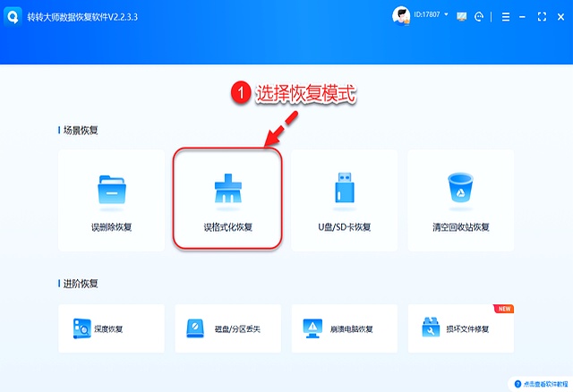Click the ID:17807 account text
This screenshot has width=573, height=392.
point(427,14)
